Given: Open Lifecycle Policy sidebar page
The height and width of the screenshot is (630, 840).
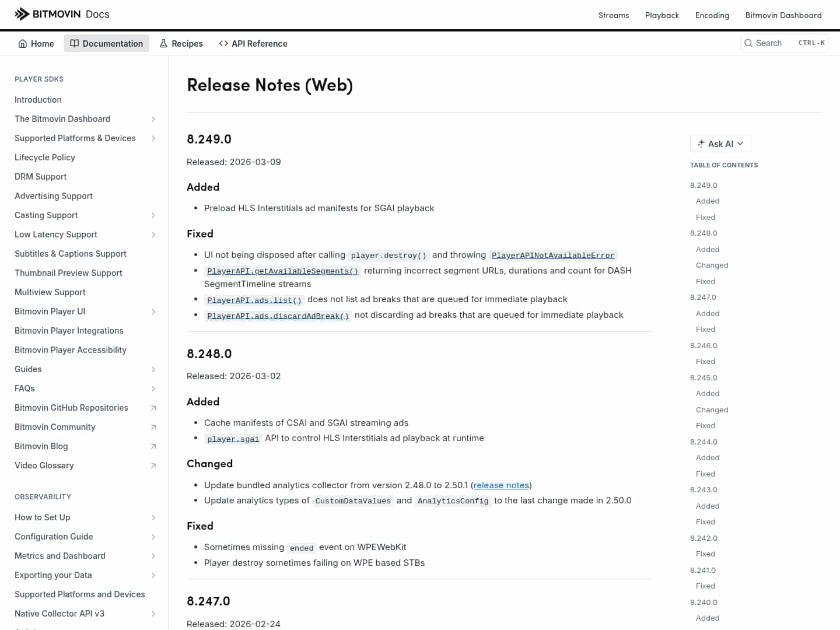Looking at the screenshot, I should pyautogui.click(x=45, y=157).
